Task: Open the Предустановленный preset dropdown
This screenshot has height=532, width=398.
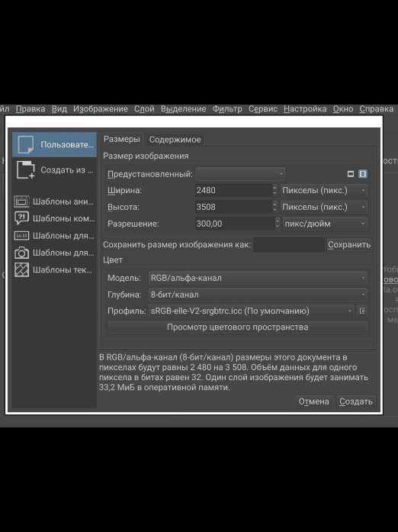Action: coord(240,174)
